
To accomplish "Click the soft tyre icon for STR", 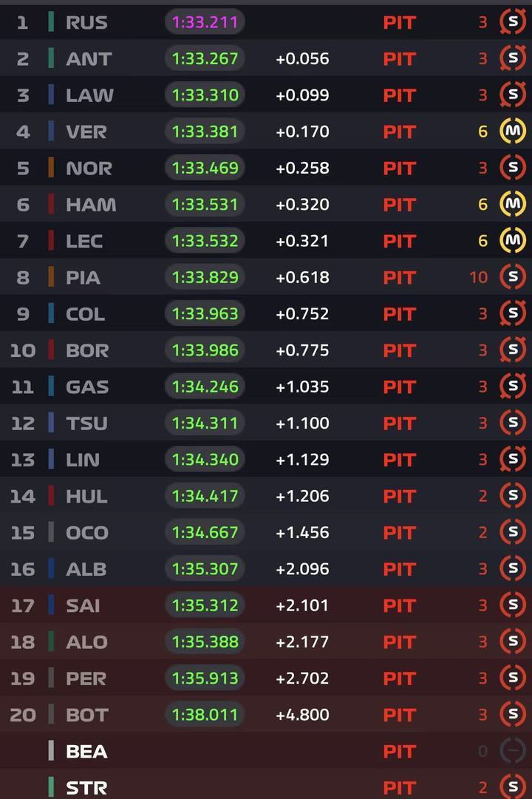I will point(513,786).
